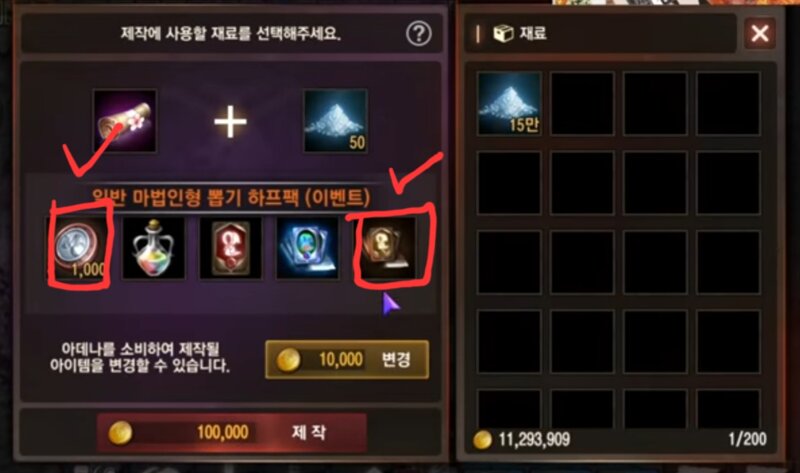Select the white powder material slot showing 50
The width and height of the screenshot is (800, 473).
click(x=335, y=121)
